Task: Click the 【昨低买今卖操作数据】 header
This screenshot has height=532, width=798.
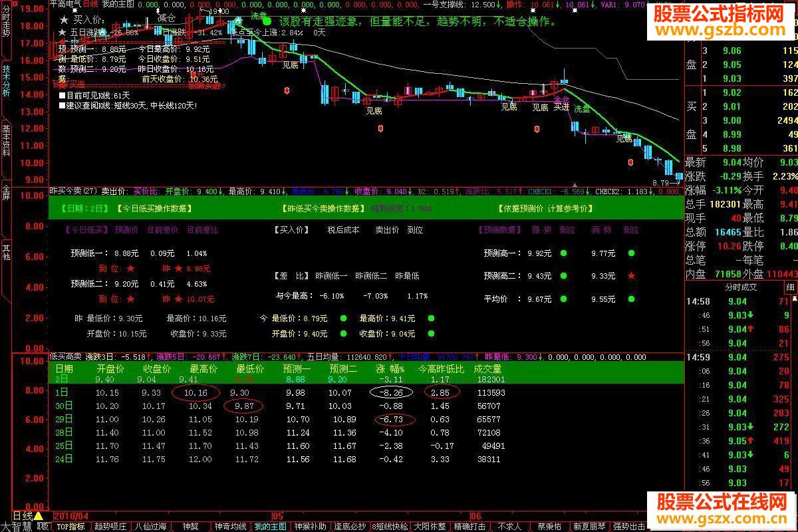Action: 323,209
